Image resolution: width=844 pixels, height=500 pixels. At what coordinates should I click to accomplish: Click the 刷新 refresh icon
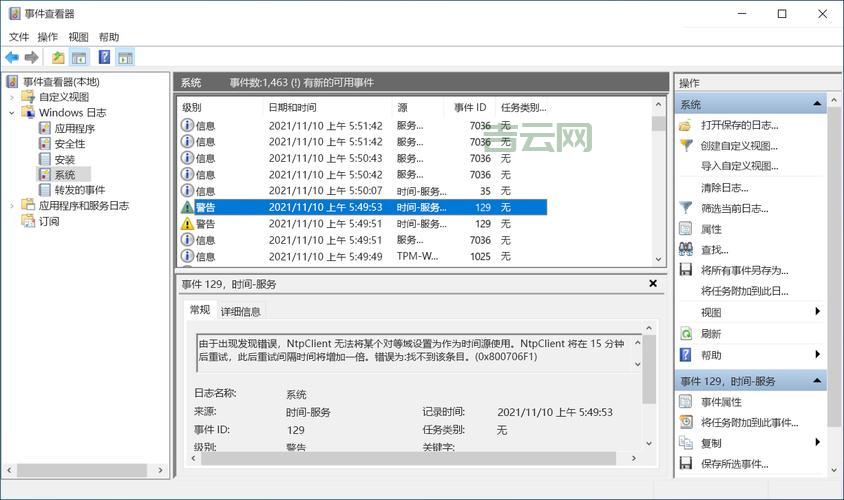(686, 334)
